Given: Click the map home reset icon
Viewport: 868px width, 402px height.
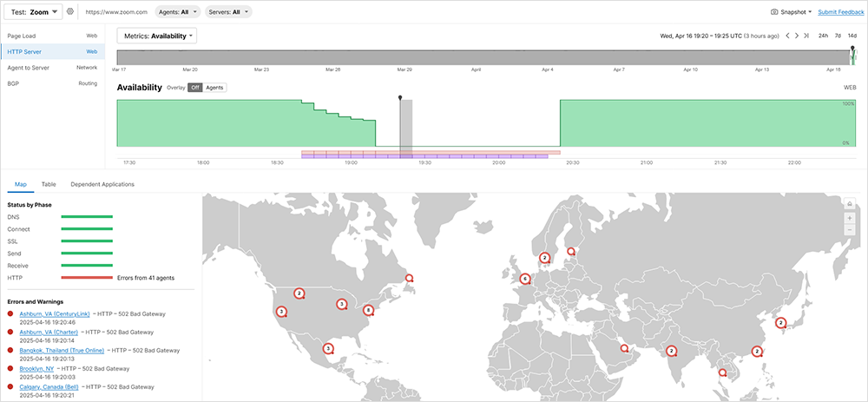Looking at the screenshot, I should 850,204.
